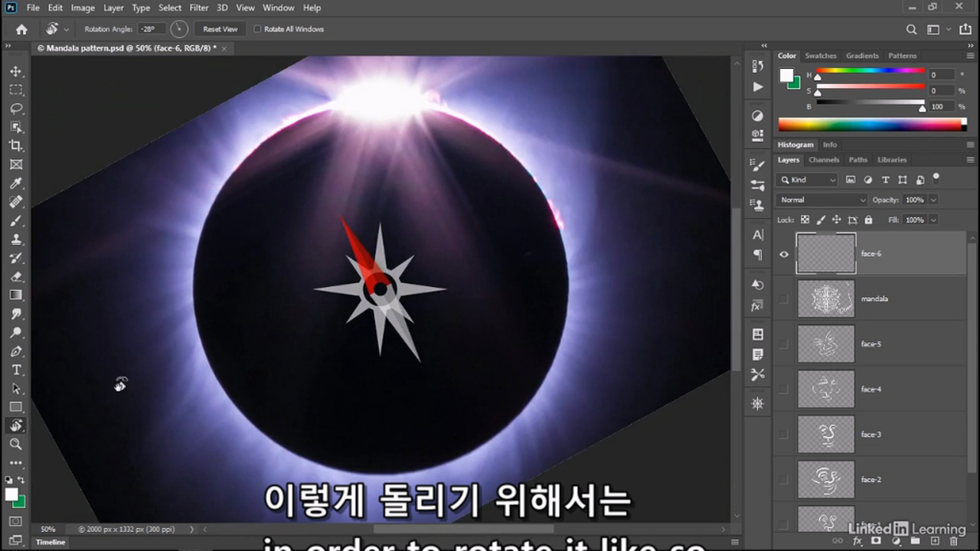Show the mandala layer visibility box
Screen dimensions: 980x551
point(784,299)
